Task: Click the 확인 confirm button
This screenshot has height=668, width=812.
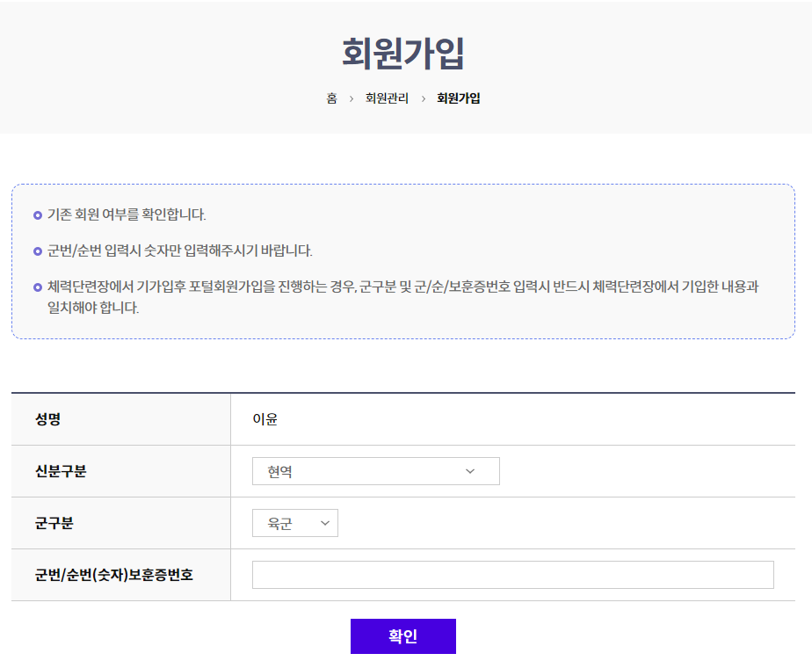Action: pos(402,636)
